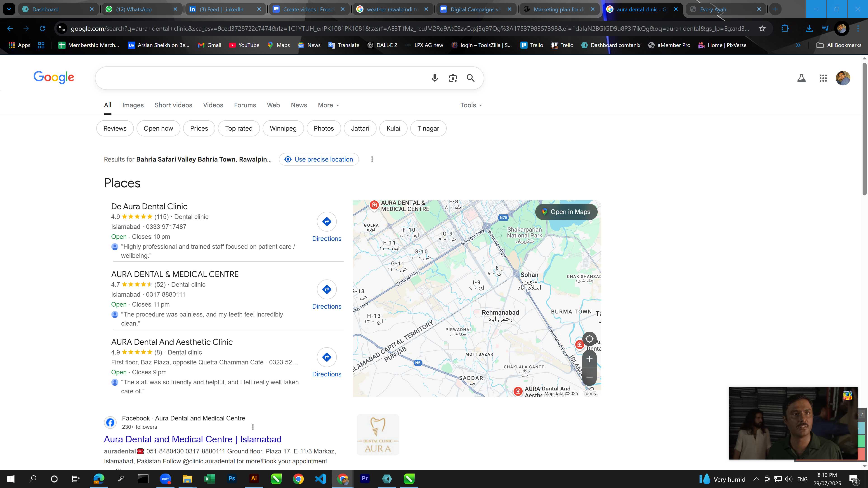Filter results by Top rated chip
868x488 pixels.
(x=238, y=128)
